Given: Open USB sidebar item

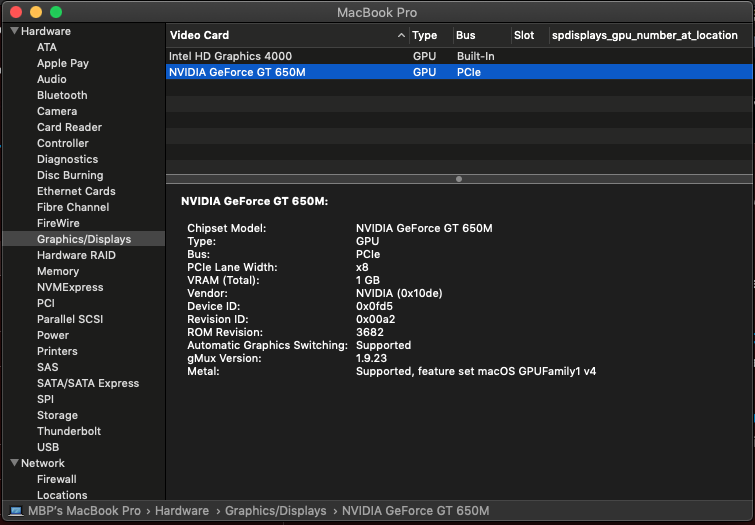Looking at the screenshot, I should point(48,447).
